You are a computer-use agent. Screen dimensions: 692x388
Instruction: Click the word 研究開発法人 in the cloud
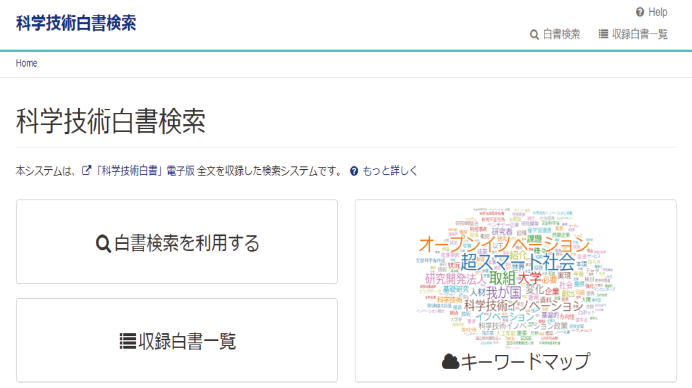pyautogui.click(x=455, y=279)
